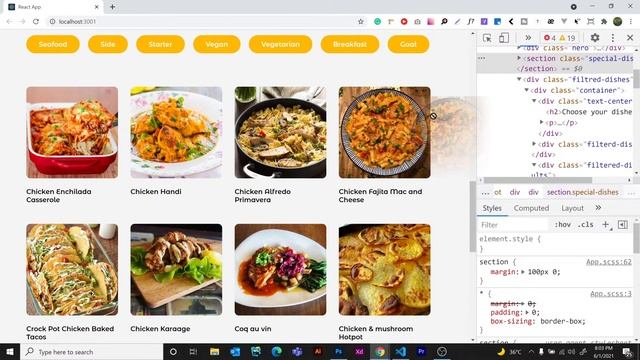Show more DevTools panel tabs chevron
640x360 pixels.
pos(528,38)
